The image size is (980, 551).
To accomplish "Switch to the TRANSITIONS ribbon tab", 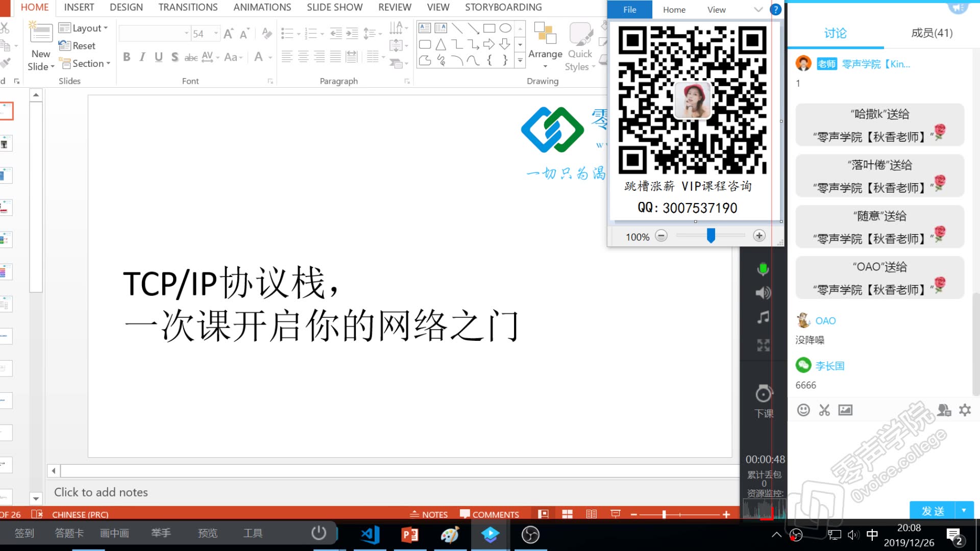I will pyautogui.click(x=188, y=7).
